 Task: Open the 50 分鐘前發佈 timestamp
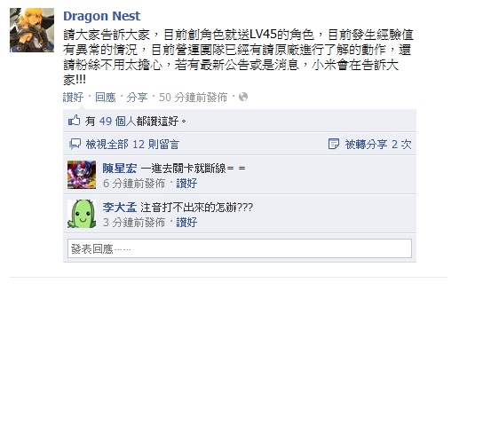pos(193,97)
